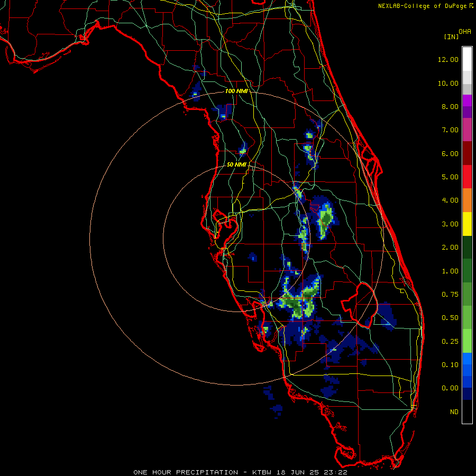This screenshot has width=476, height=476.
Task: Select the 0.10 scale value
Action: click(x=450, y=365)
